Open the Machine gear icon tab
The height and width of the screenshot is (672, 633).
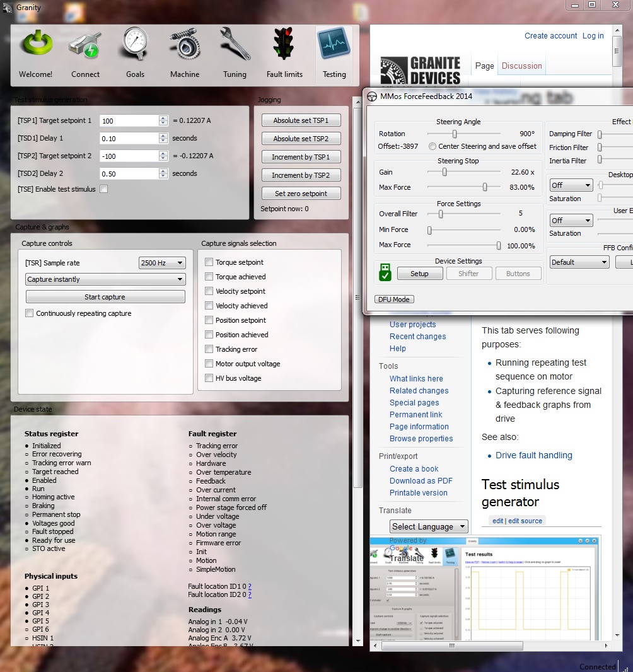pyautogui.click(x=185, y=54)
